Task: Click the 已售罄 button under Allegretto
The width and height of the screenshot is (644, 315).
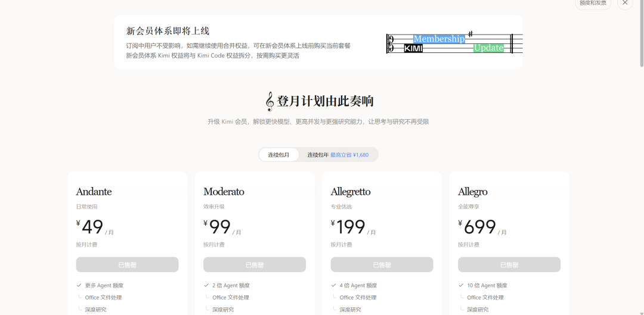Action: click(x=382, y=264)
